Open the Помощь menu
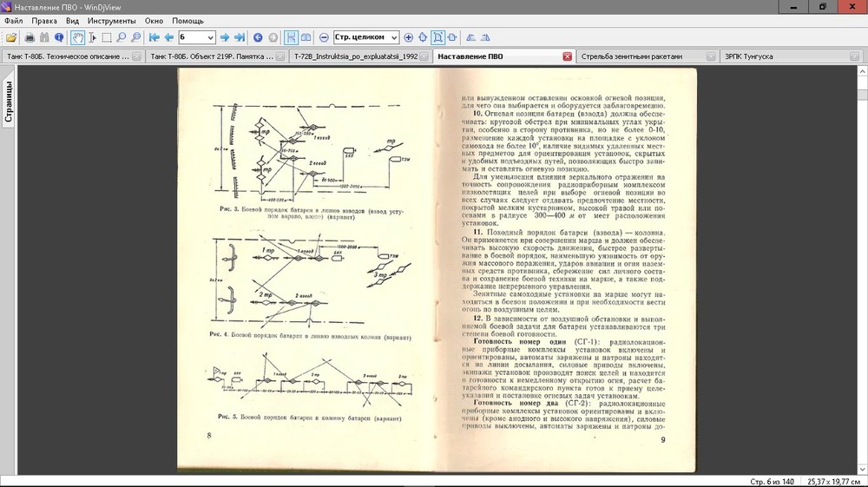 point(187,21)
